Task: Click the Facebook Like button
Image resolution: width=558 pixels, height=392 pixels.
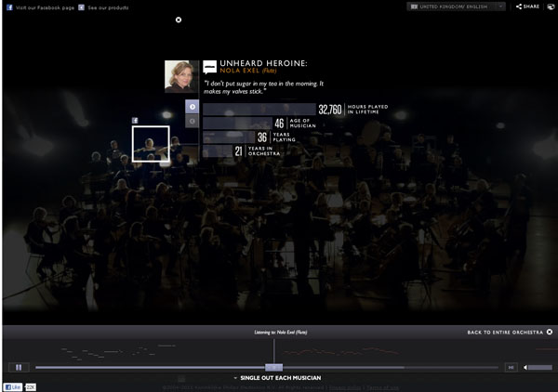Action: click(13, 387)
